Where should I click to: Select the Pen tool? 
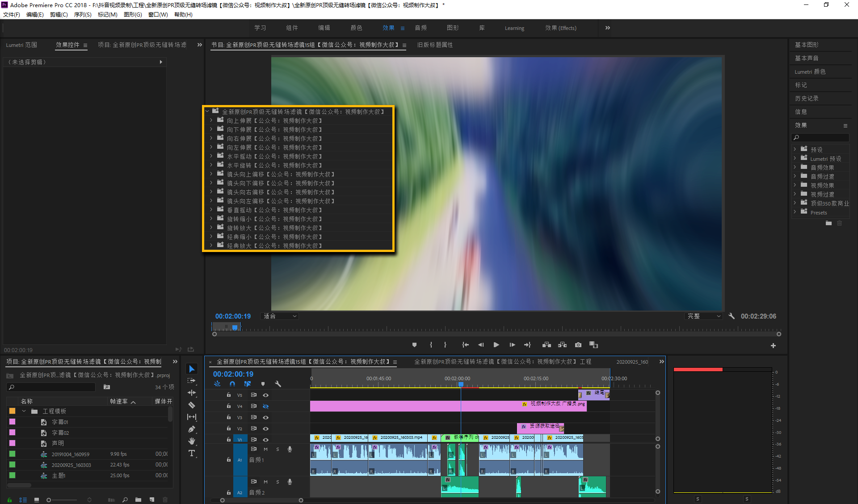click(x=192, y=429)
